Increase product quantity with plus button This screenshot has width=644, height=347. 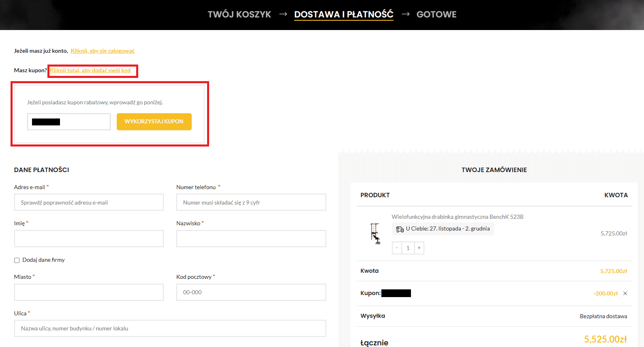click(x=419, y=248)
